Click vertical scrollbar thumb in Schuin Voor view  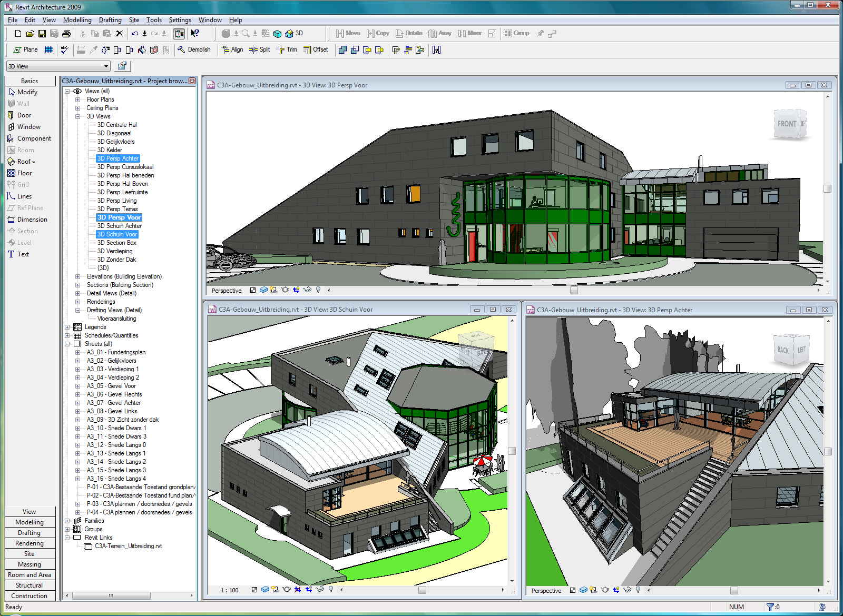click(512, 451)
